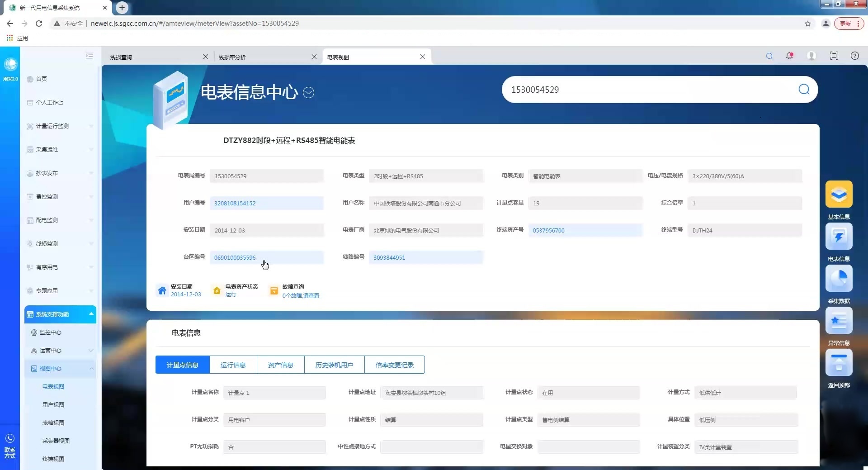Select 用户视图 in the sidebar tree
Viewport: 868px width, 470px height.
[x=53, y=405]
